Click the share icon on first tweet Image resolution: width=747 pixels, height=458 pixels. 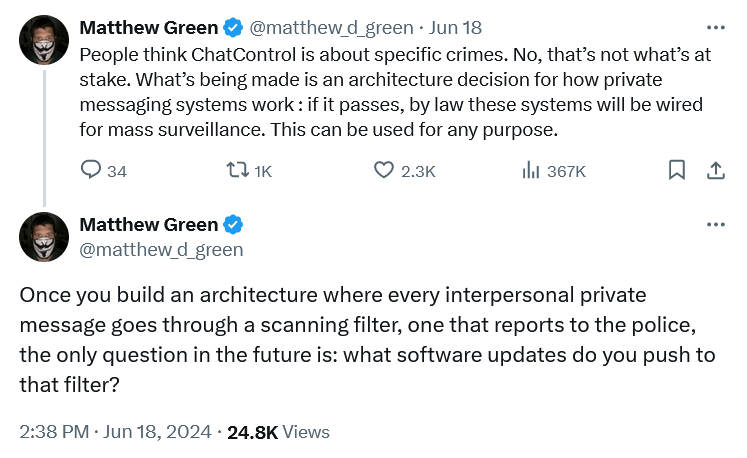(x=716, y=171)
